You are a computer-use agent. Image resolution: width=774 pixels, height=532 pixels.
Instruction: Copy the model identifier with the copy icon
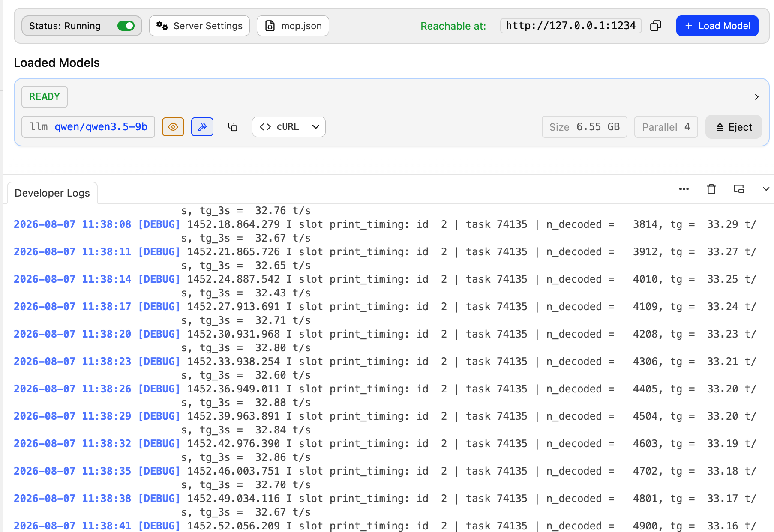(x=233, y=127)
